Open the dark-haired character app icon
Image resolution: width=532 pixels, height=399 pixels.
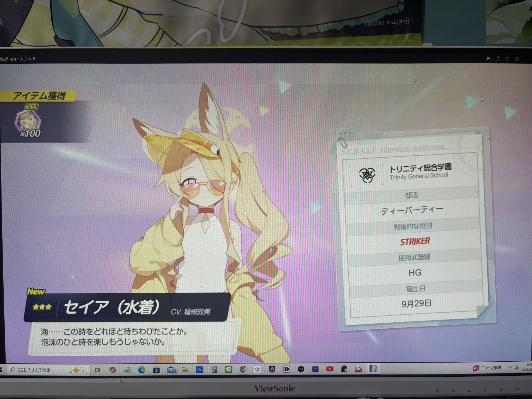click(x=344, y=369)
